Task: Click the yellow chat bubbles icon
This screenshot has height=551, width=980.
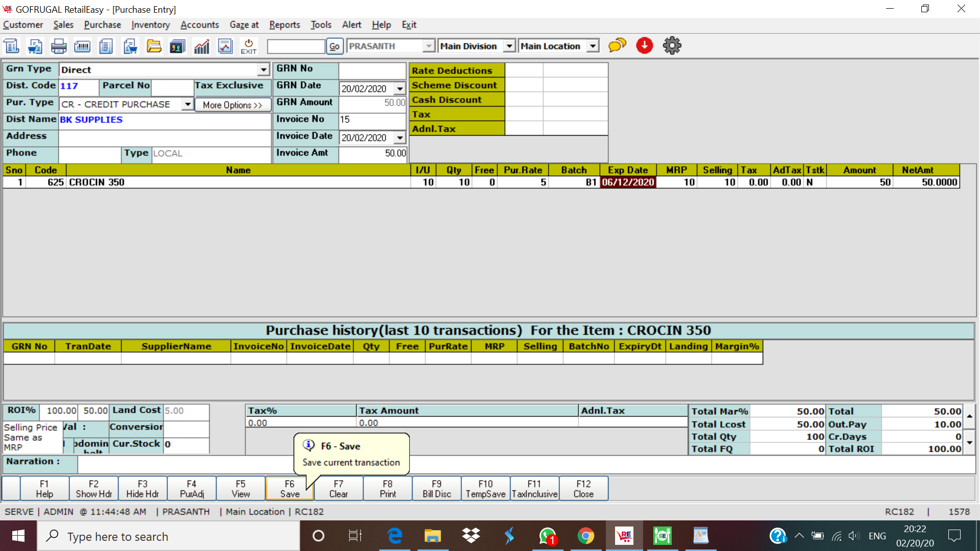Action: 617,46
